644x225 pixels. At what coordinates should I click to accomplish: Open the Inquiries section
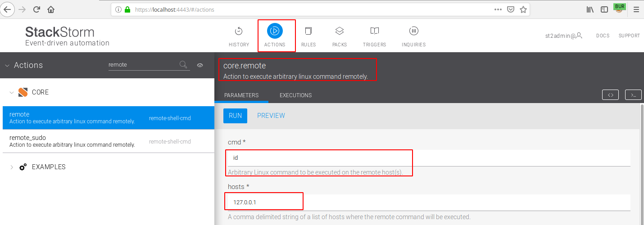tap(413, 36)
